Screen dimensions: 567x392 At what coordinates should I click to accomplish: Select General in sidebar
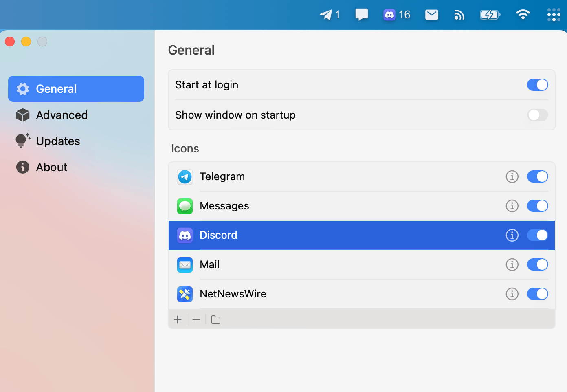(76, 89)
